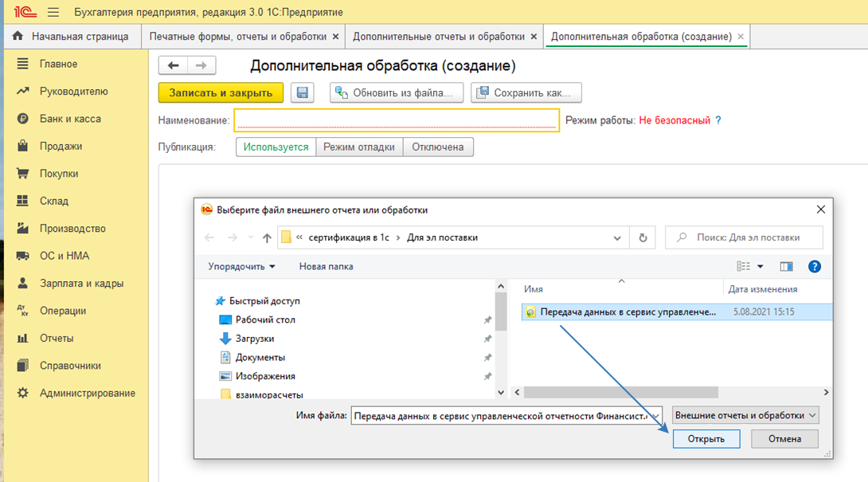Click the dialog's forward navigation arrow
The width and height of the screenshot is (868, 482).
233,237
